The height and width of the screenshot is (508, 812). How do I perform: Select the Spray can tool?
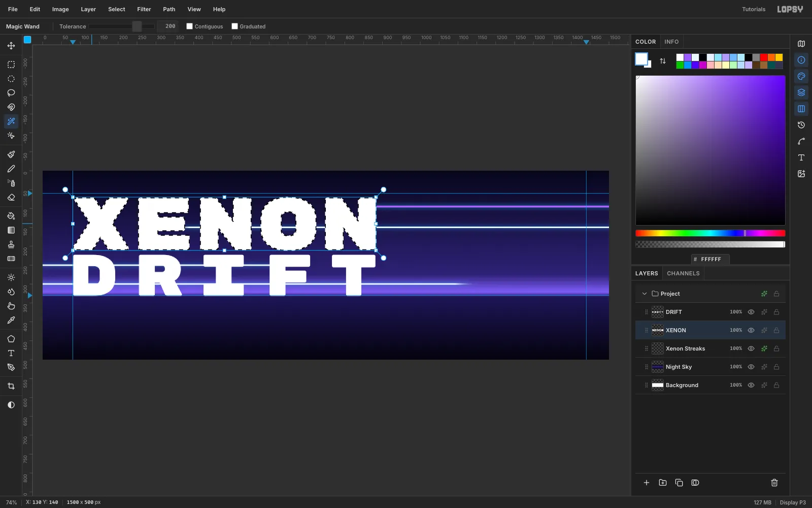point(11,183)
